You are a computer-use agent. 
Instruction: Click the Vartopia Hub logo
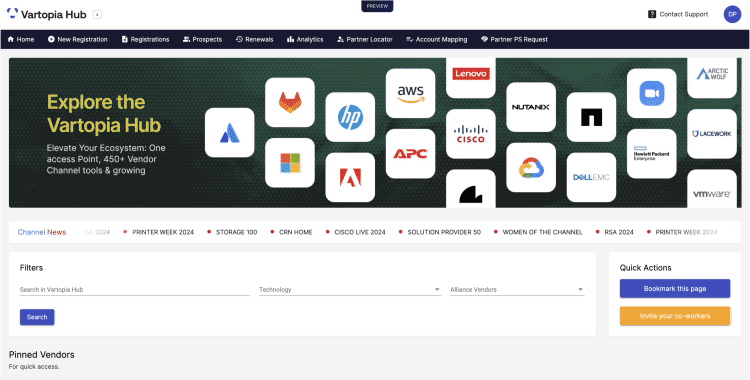tap(46, 14)
